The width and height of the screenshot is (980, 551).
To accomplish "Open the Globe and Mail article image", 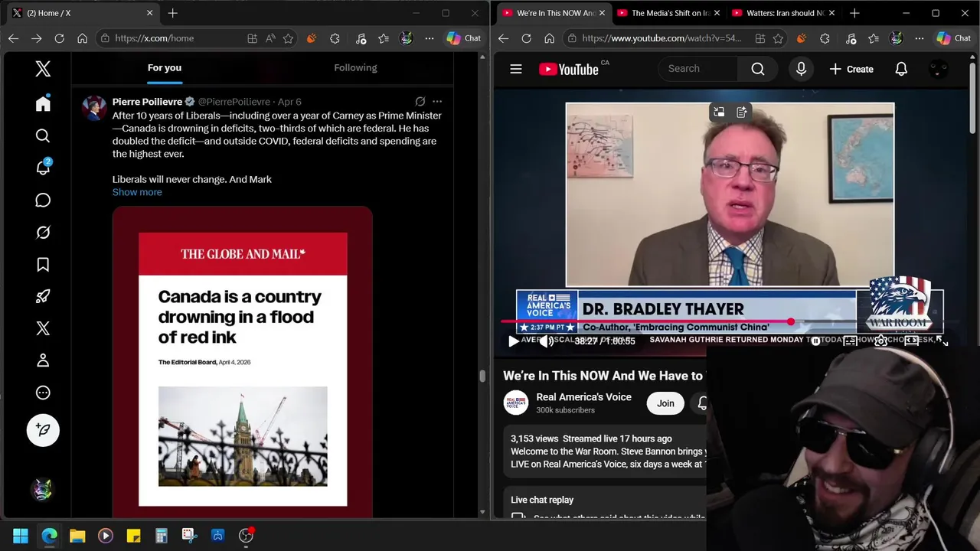I will (243, 362).
